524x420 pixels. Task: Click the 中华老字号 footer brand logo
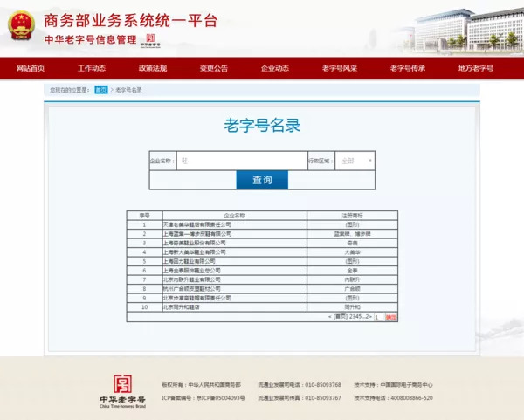[121, 389]
